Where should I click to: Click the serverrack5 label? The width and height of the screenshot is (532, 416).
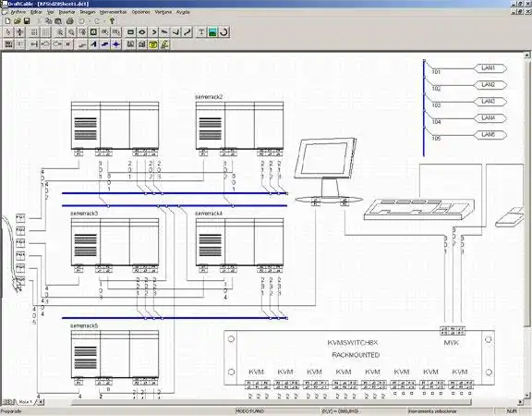pos(84,325)
